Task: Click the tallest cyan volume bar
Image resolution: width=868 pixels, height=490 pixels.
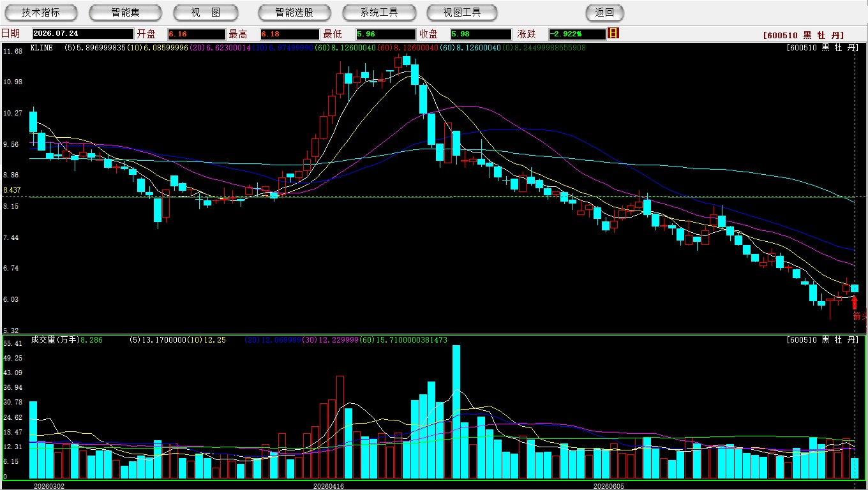Action: pyautogui.click(x=456, y=412)
